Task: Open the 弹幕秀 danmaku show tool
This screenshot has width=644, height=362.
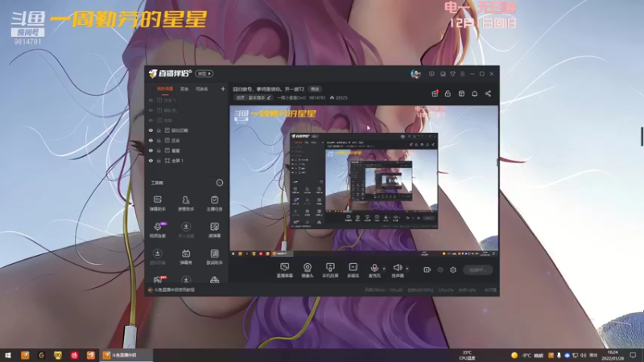Action: pyautogui.click(x=186, y=257)
